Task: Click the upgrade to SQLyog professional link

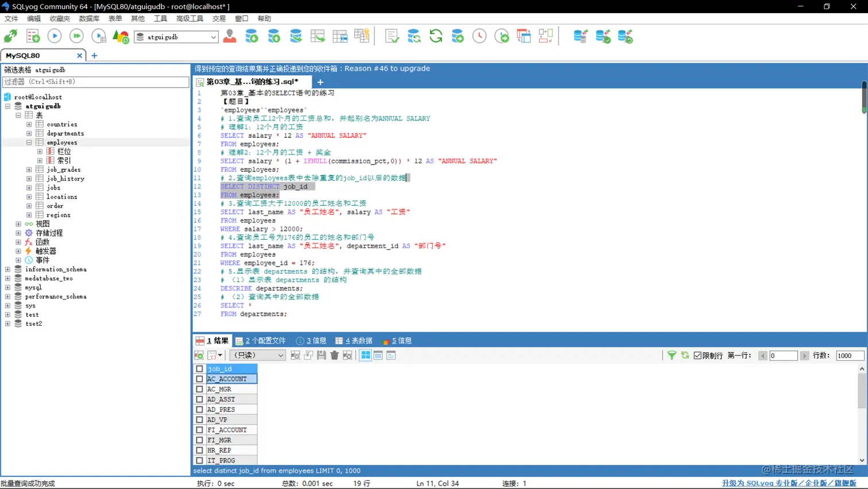Action: click(789, 483)
